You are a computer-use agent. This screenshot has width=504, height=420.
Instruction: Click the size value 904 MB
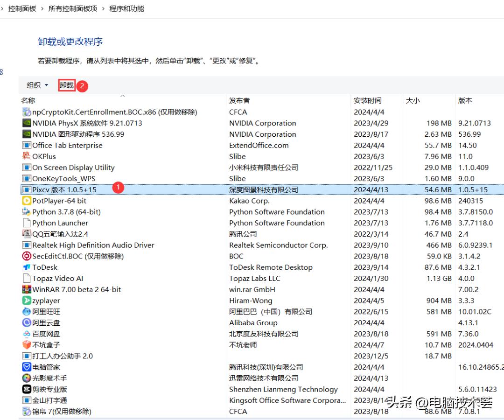click(439, 301)
